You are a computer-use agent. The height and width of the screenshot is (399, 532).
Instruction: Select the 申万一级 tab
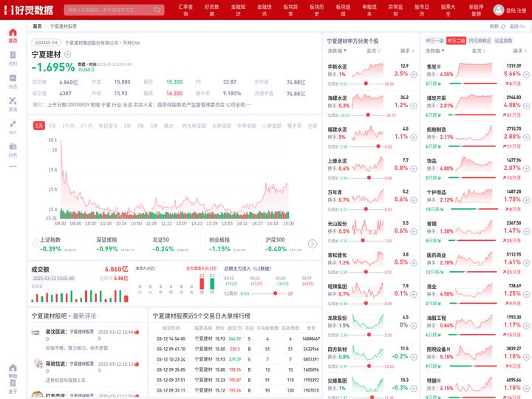point(434,41)
